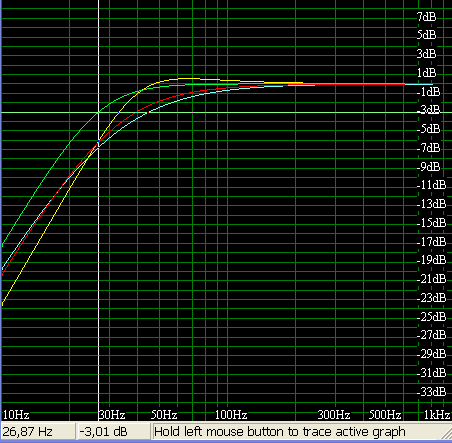Click the 30Hz frequency axis label
452x443 pixels.
[112, 415]
